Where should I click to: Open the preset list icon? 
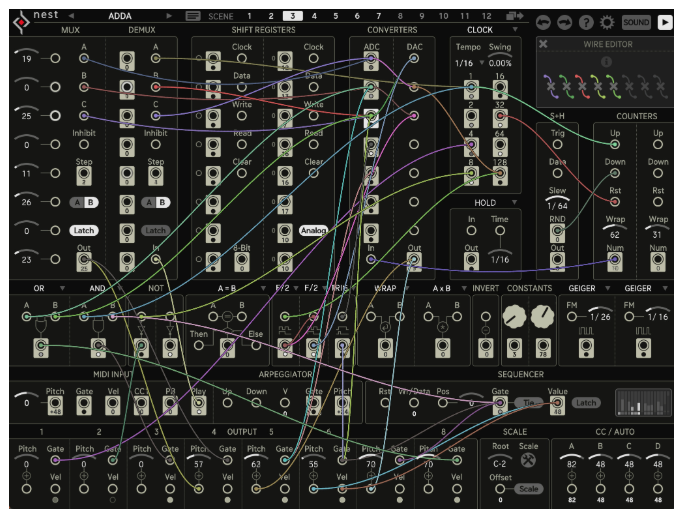coord(193,16)
